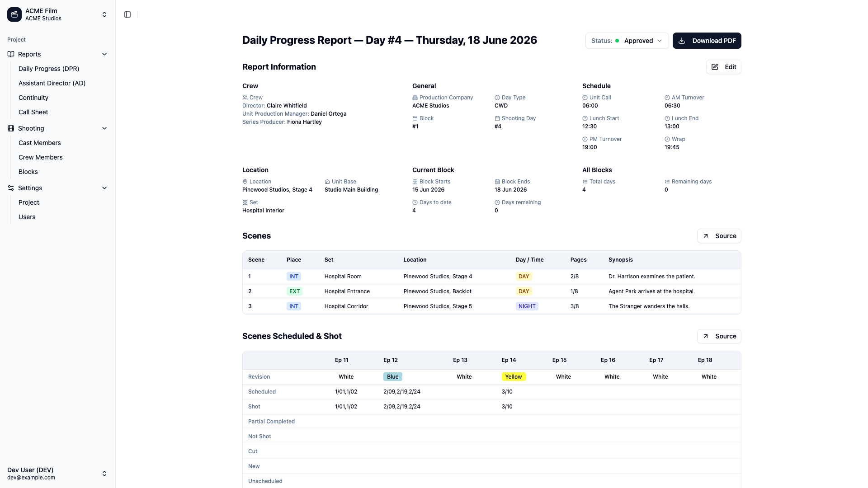Click the Ep 16 column header
The height and width of the screenshot is (488, 868).
coord(608,360)
